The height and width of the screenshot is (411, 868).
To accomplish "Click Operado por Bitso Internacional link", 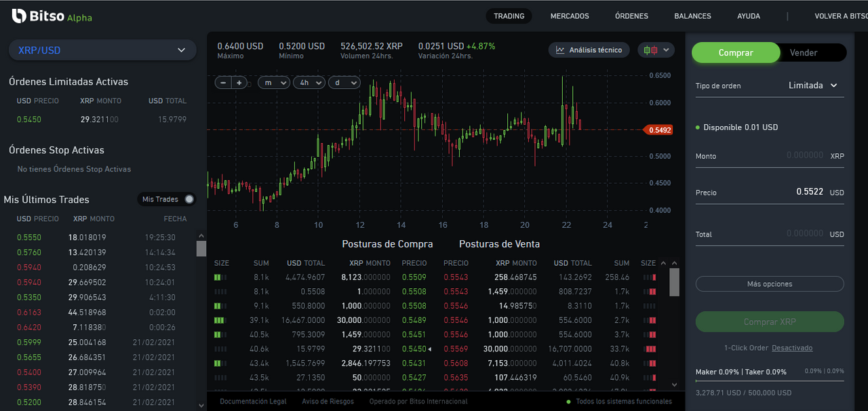I will click(x=418, y=402).
